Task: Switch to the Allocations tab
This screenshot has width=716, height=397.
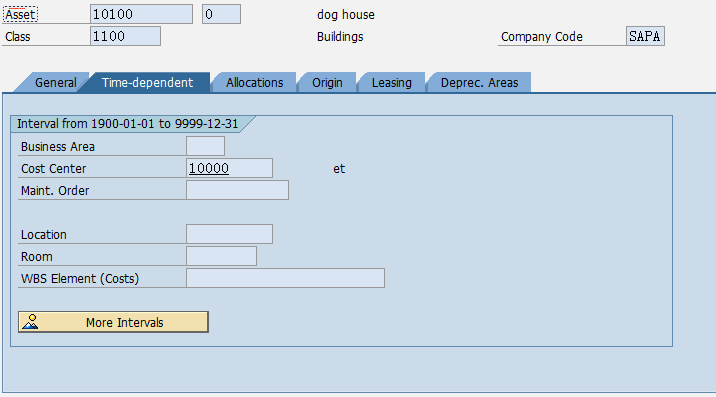Action: (254, 83)
